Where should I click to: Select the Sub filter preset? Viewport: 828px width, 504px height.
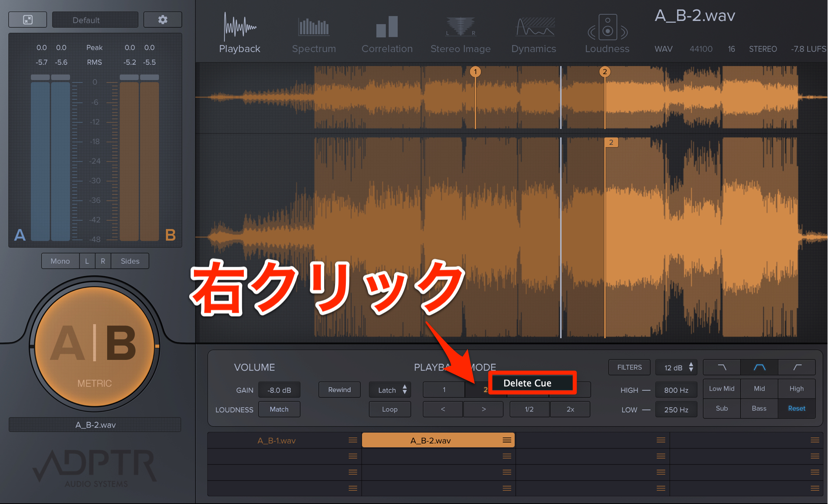(722, 409)
